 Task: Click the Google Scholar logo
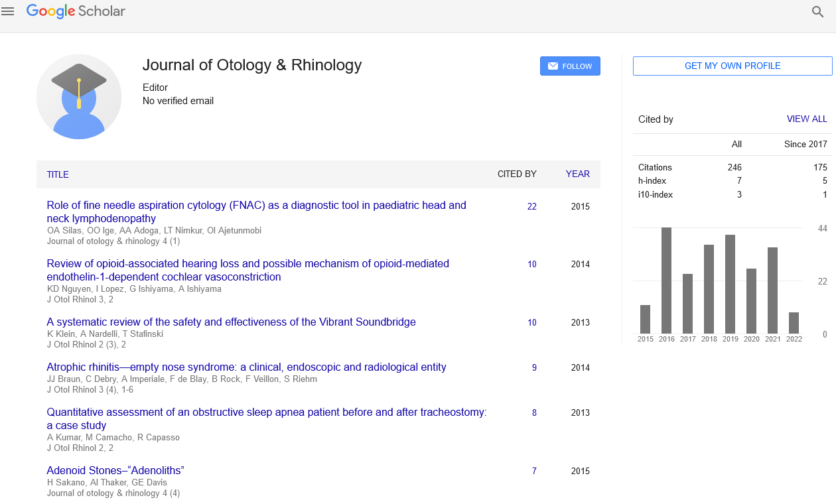(x=76, y=11)
